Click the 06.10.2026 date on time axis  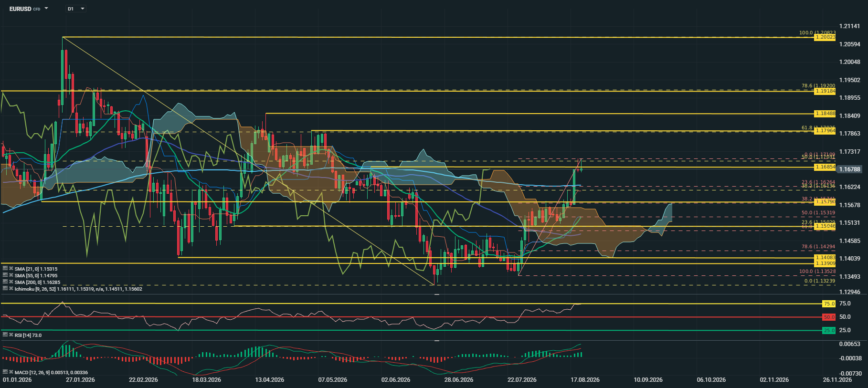711,380
